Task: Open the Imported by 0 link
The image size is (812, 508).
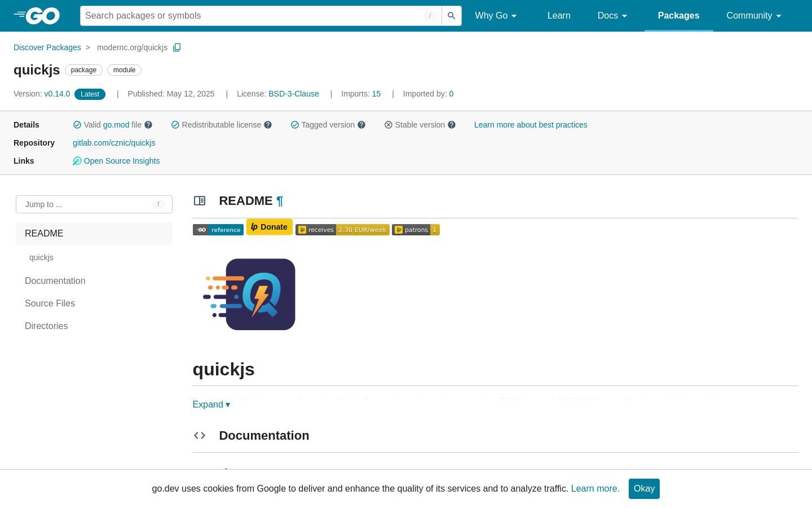Action: 451,94
